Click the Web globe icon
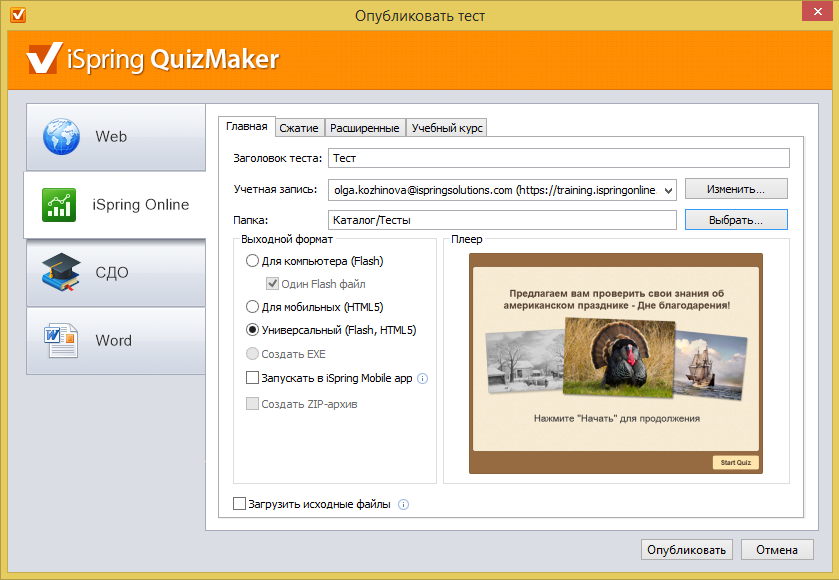The image size is (839, 580). pos(61,137)
